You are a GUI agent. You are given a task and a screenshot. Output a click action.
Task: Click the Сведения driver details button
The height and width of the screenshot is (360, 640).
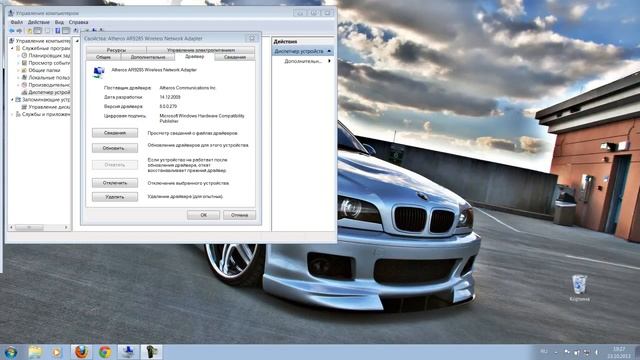tap(115, 133)
